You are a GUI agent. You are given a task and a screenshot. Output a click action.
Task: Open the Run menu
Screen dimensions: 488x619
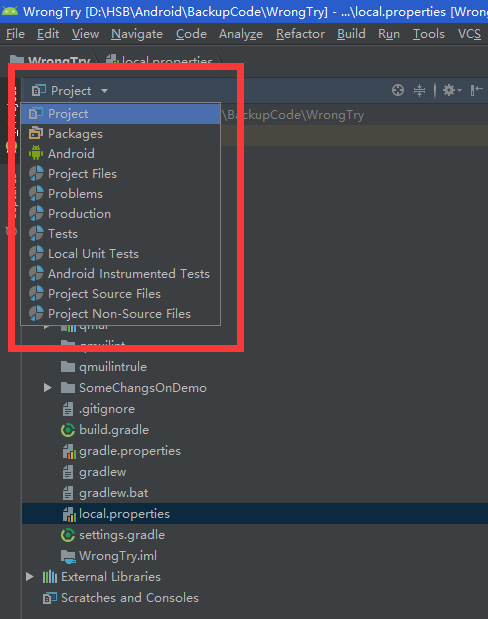click(389, 34)
